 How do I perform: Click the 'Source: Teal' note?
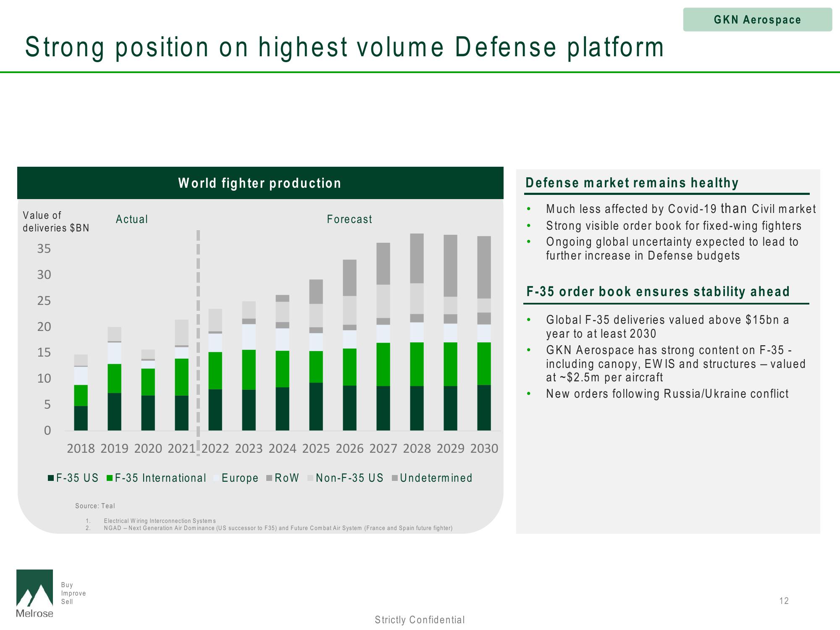(95, 506)
